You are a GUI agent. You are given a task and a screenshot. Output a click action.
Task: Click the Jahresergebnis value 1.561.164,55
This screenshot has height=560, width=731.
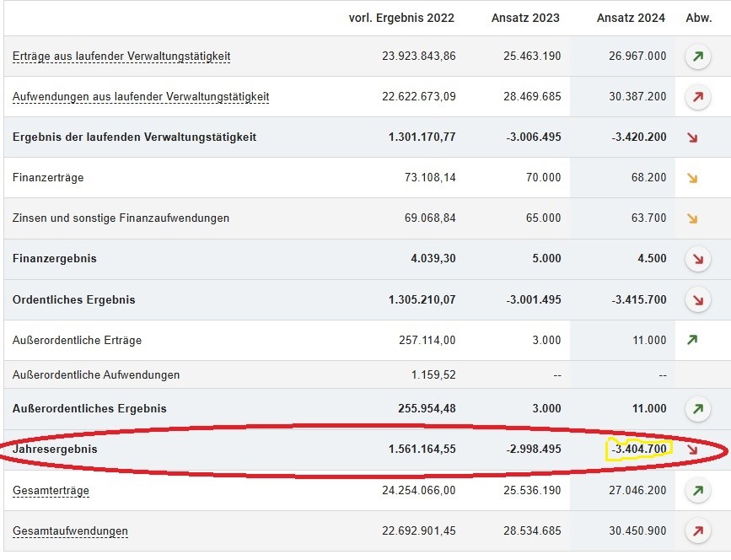[x=422, y=449]
